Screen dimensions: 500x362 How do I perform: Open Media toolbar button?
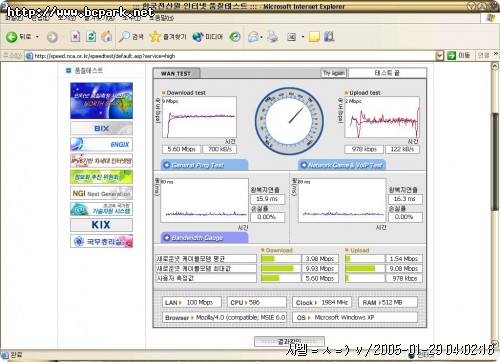208,37
